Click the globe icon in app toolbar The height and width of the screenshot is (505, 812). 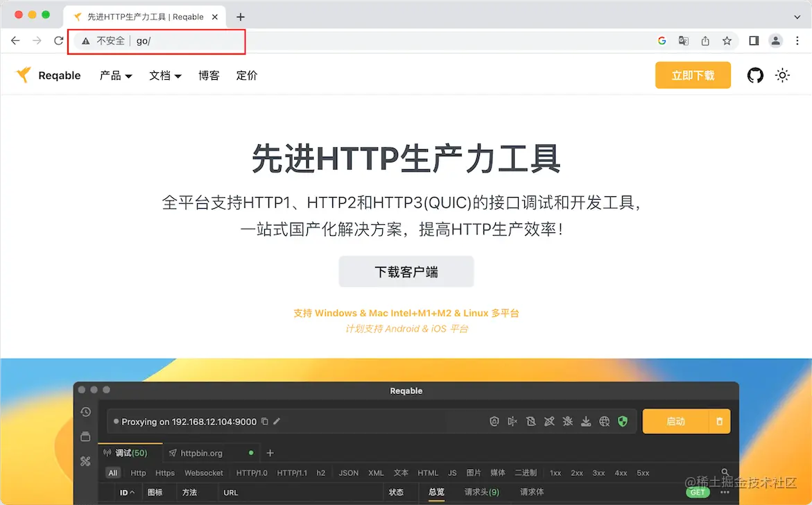click(x=605, y=421)
